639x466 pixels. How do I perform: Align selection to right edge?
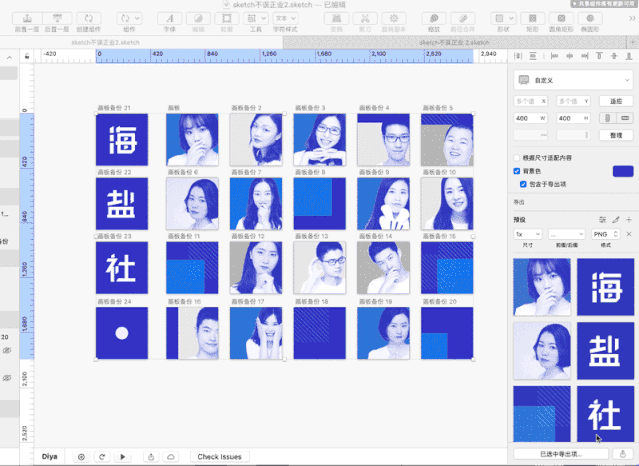tap(584, 56)
